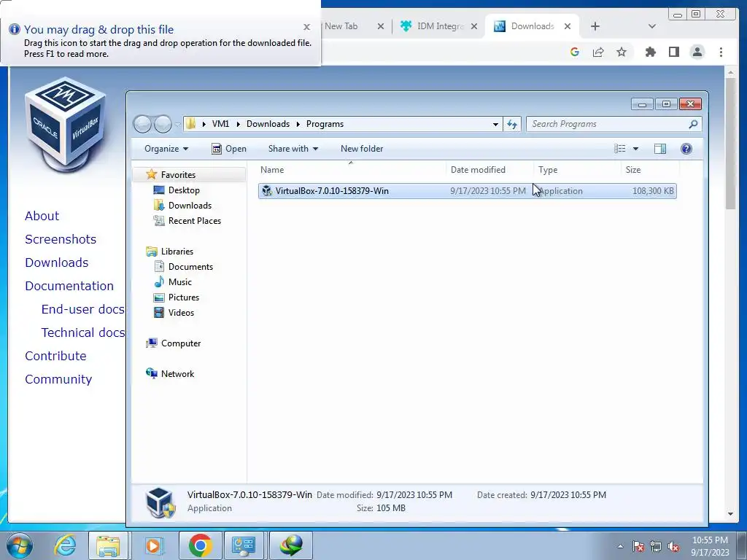Open the Community link

click(58, 379)
